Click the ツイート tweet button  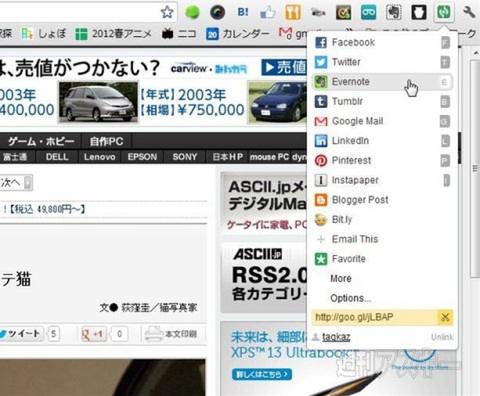(x=21, y=334)
